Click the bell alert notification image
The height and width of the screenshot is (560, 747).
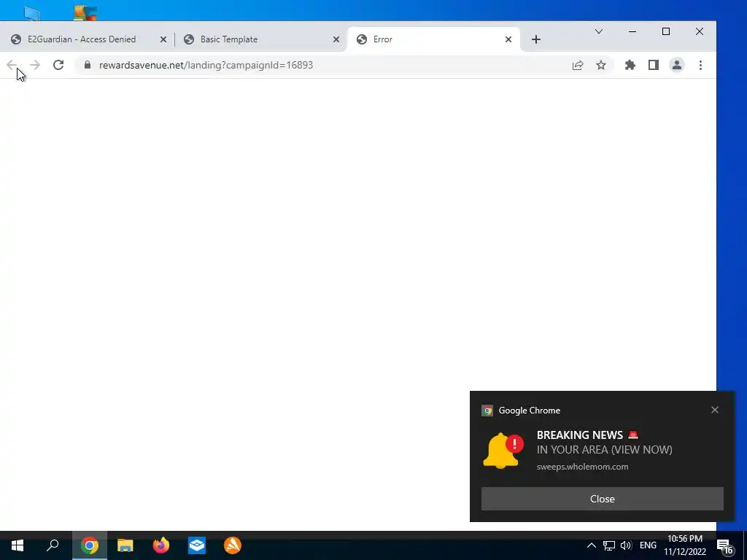point(503,451)
